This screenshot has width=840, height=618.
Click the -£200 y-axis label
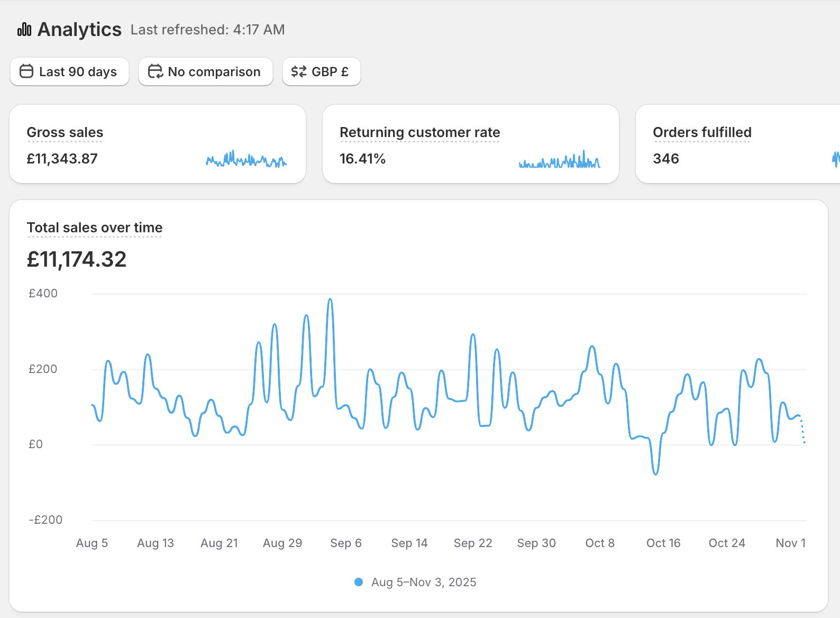tap(45, 520)
